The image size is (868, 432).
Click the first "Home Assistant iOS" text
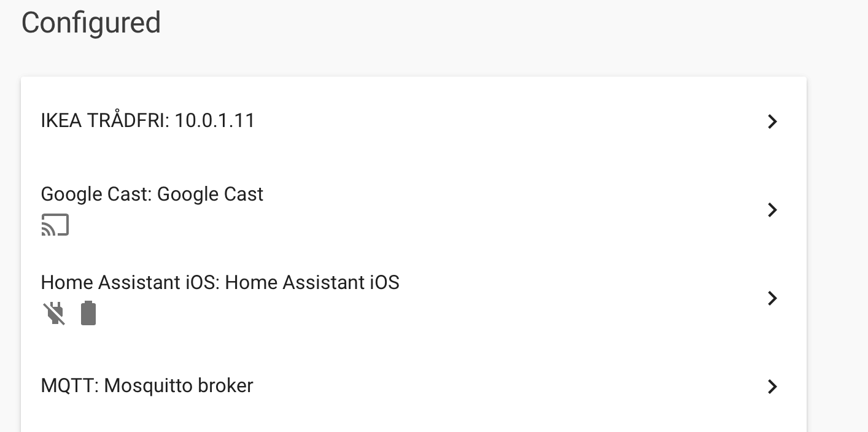tap(130, 283)
